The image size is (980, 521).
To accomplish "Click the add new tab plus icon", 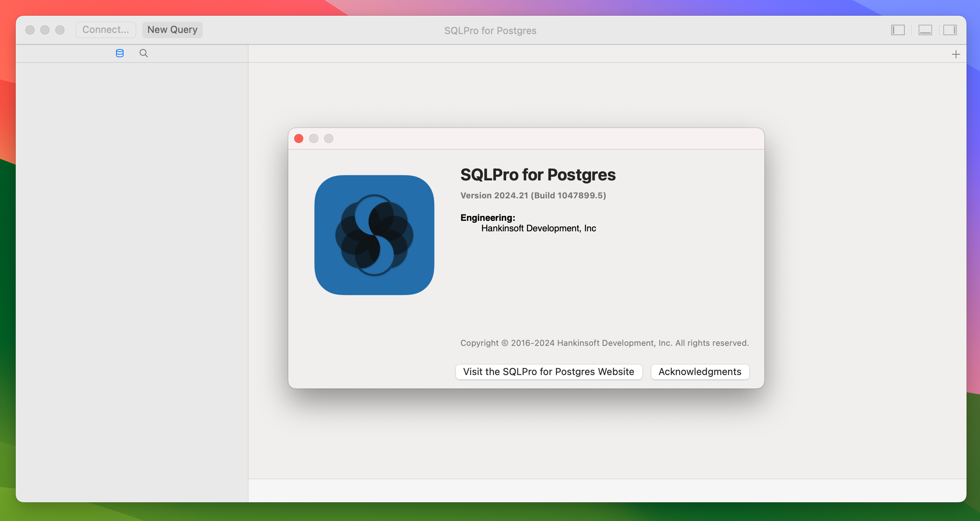I will pyautogui.click(x=956, y=54).
